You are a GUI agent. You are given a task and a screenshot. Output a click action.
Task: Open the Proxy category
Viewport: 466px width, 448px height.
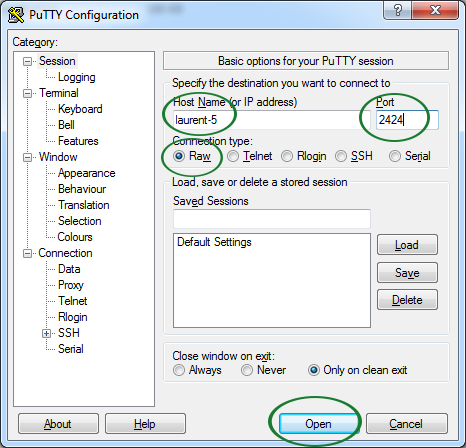point(71,285)
